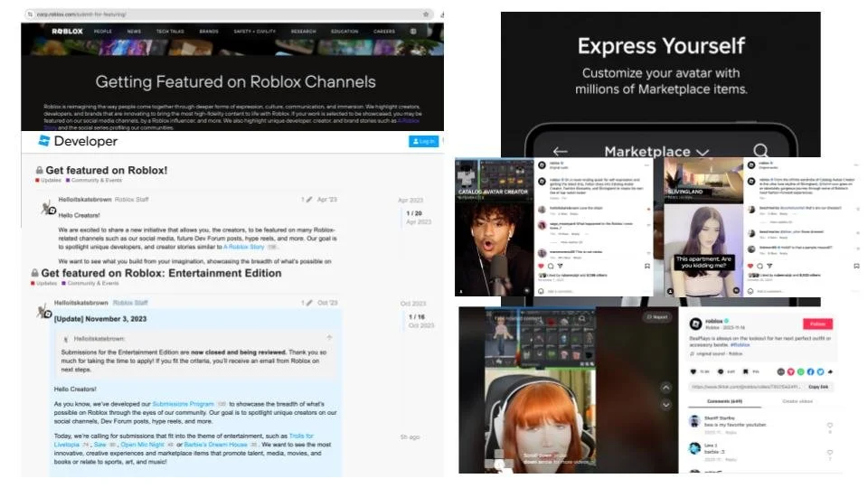Open the EDUCATION menu item

[344, 32]
